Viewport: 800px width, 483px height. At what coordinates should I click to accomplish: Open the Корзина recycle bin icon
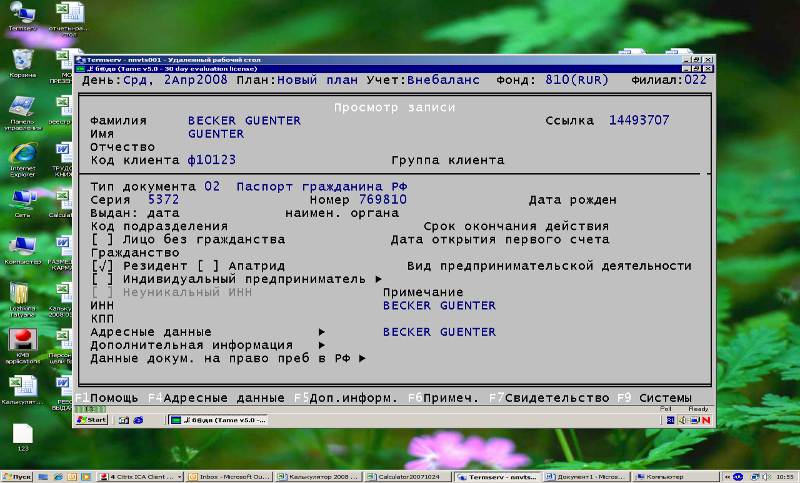[x=22, y=63]
